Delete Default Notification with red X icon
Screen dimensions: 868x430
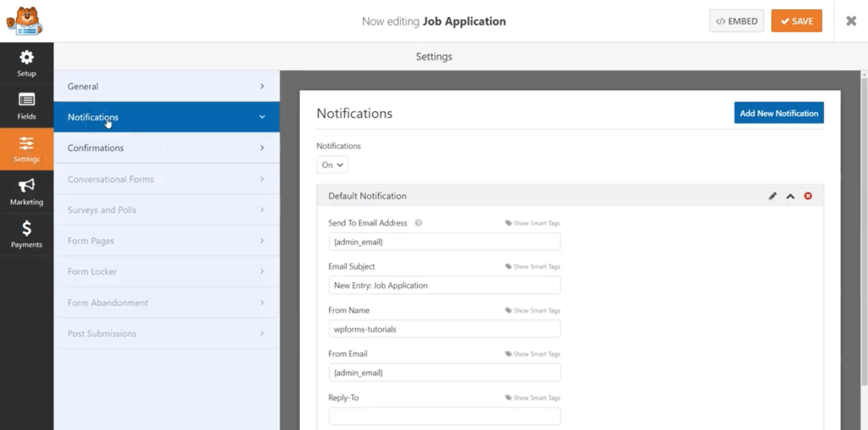click(x=808, y=196)
